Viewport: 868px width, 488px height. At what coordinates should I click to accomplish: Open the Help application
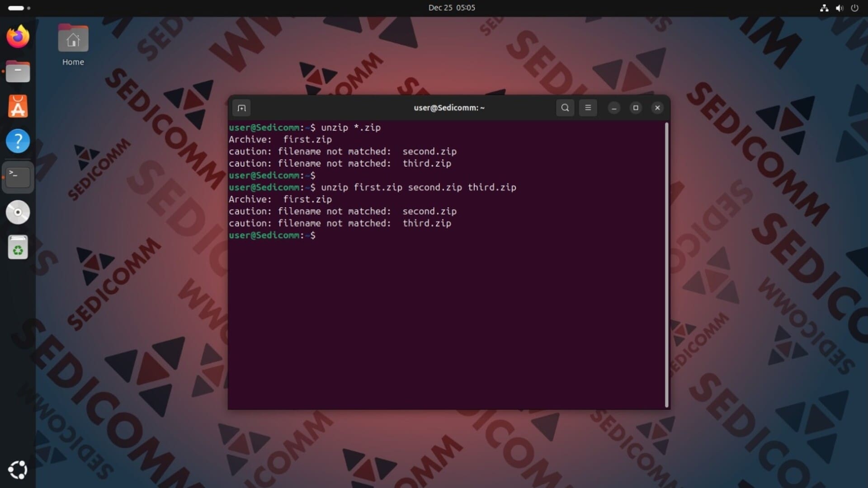point(18,141)
